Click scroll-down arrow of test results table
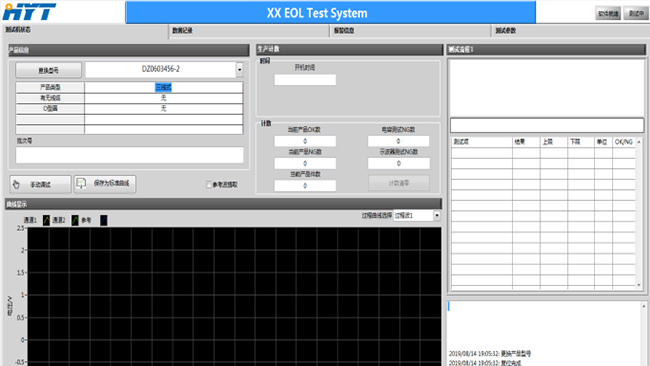This screenshot has height=366, width=650. [639, 285]
